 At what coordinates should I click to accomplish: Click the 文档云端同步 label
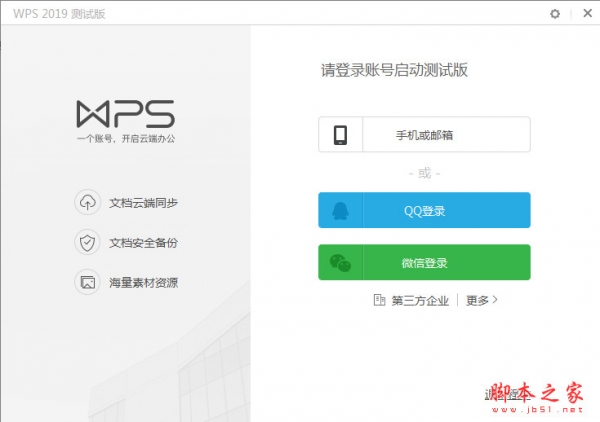143,203
